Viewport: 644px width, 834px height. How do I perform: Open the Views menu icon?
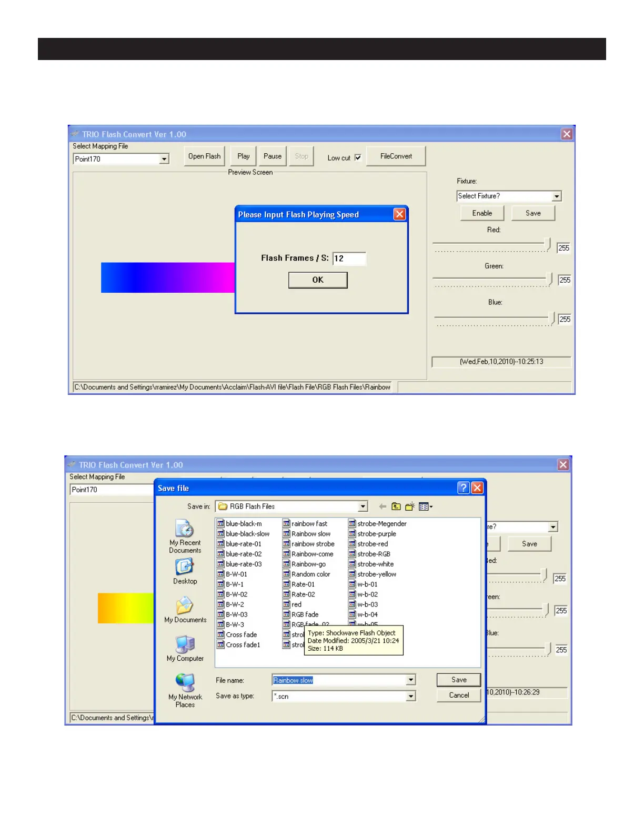pyautogui.click(x=425, y=507)
